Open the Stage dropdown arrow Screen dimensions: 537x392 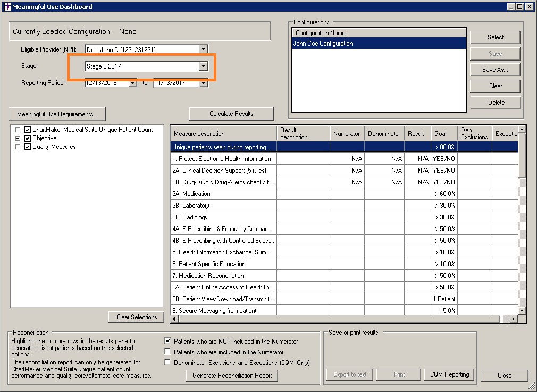click(x=204, y=66)
